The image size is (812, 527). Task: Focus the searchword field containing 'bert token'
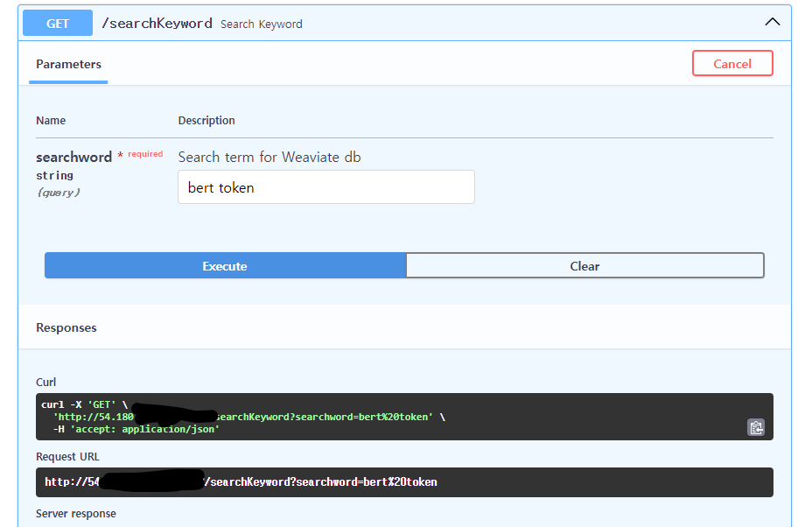click(326, 187)
